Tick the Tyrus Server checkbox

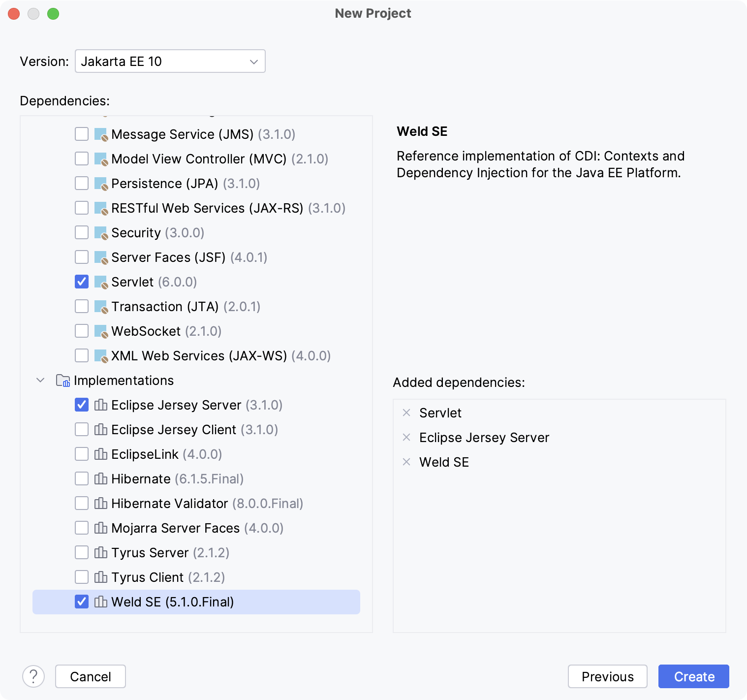click(x=82, y=552)
